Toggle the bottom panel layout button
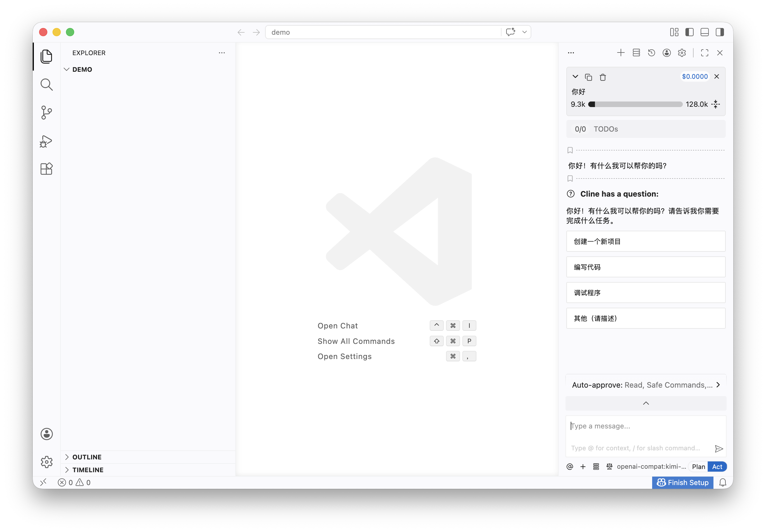Screen dimensions: 766x532 click(x=705, y=32)
